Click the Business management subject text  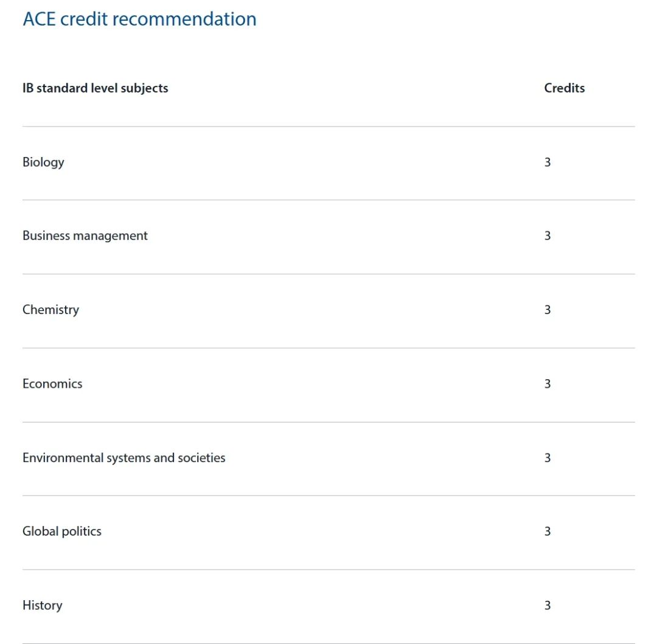[85, 236]
